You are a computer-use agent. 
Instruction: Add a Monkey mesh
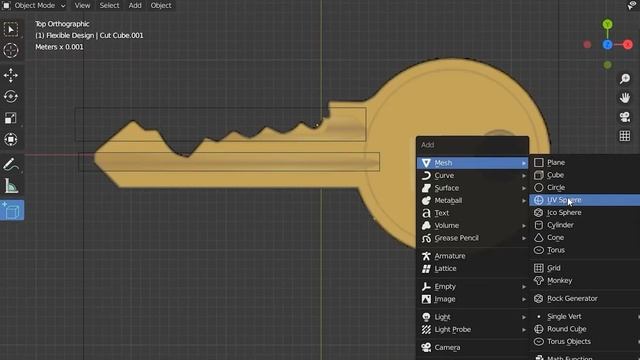(x=584, y=281)
